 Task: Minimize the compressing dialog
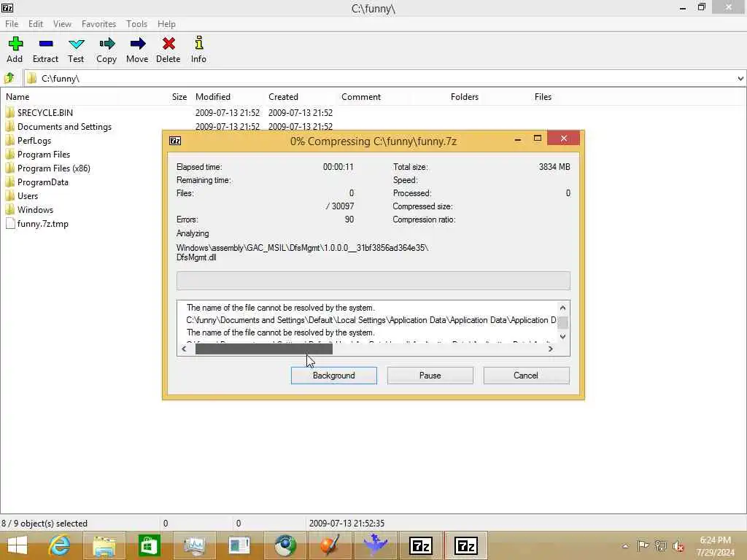517,139
